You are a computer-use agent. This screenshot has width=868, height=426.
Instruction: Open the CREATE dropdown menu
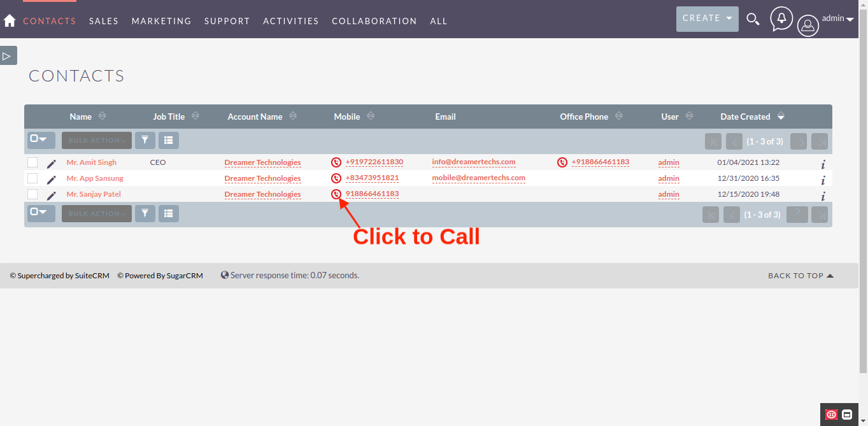[x=707, y=18]
